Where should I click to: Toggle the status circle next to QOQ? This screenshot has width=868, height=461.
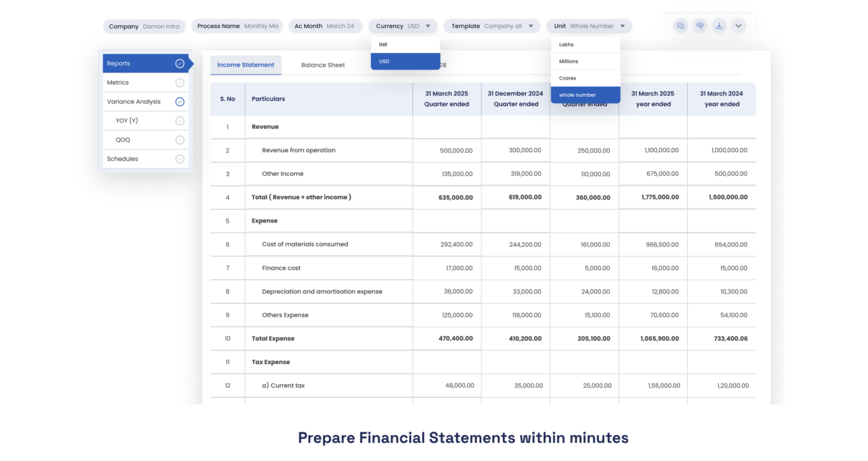(179, 139)
